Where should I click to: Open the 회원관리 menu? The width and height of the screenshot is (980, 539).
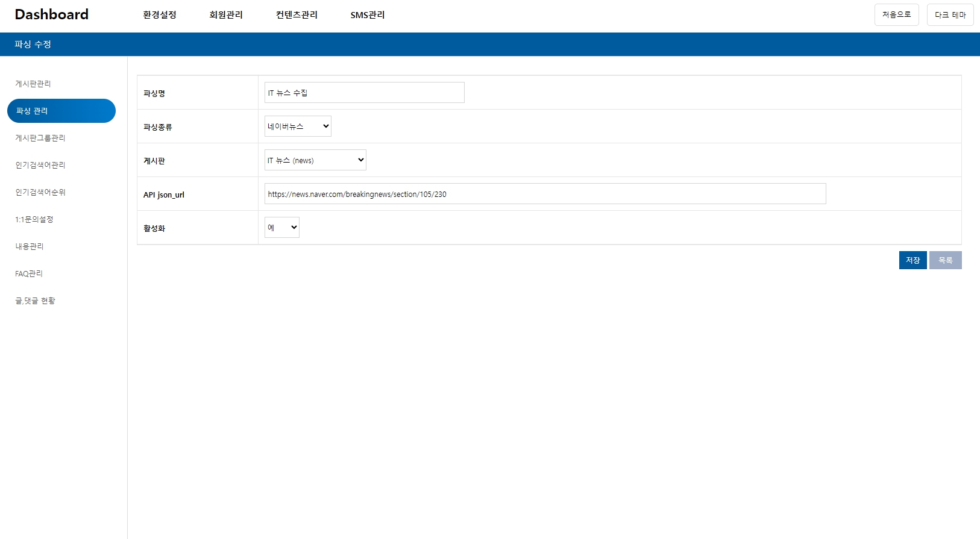tap(226, 14)
